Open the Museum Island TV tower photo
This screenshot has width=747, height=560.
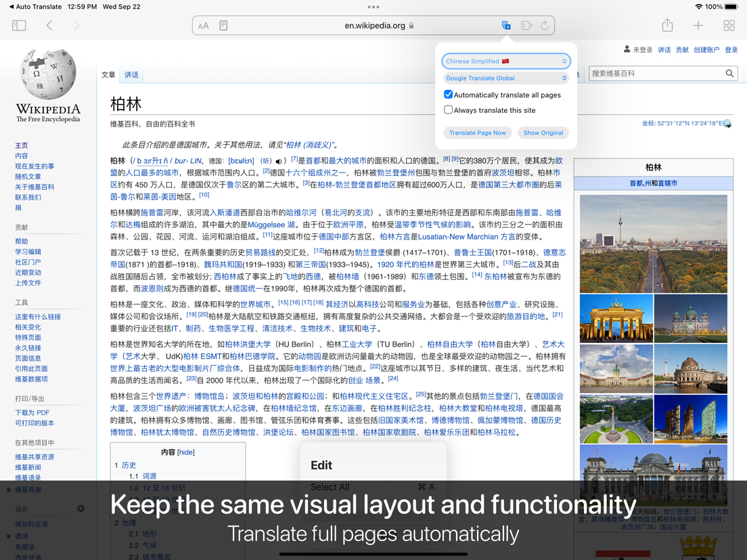[x=691, y=369]
